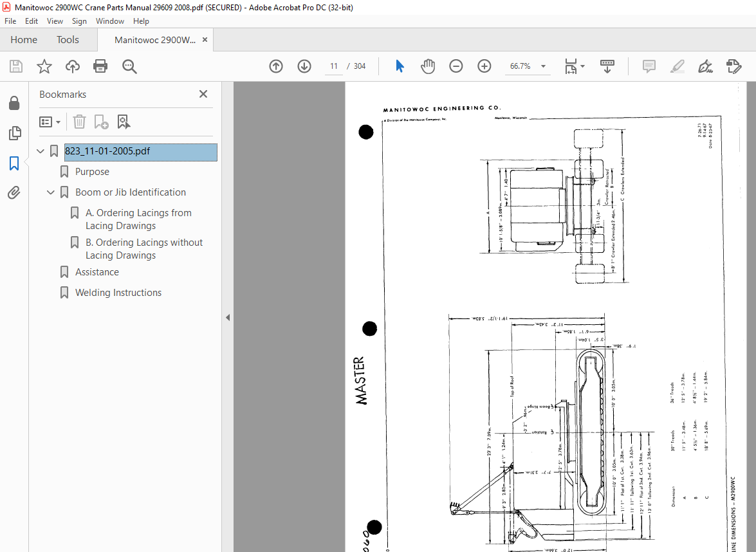Screen dimensions: 756x552
Task: Click the 304 total pages text
Action: [360, 66]
